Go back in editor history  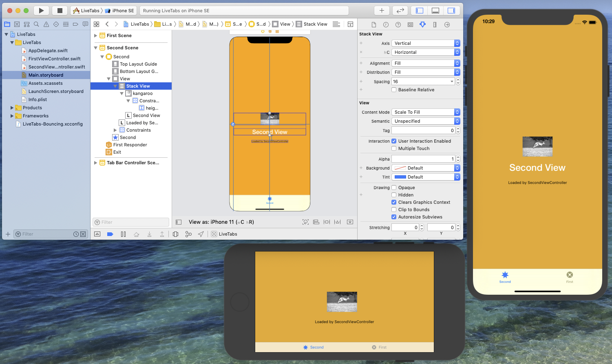pyautogui.click(x=107, y=24)
